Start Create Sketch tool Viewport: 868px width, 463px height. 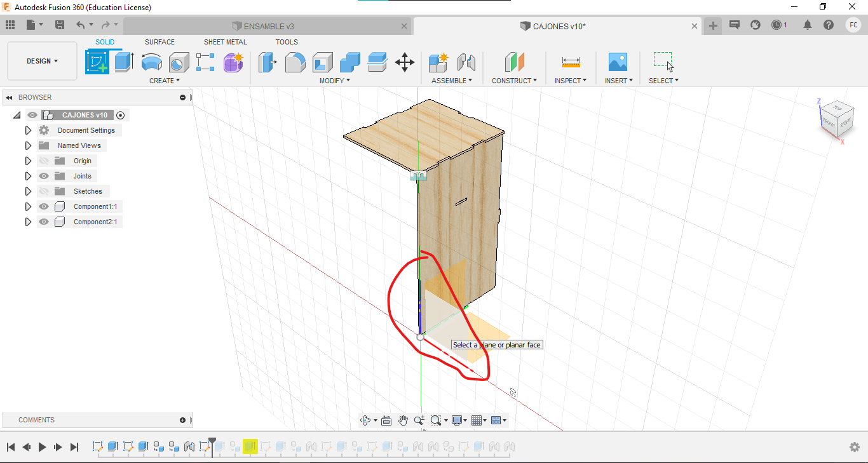pos(97,62)
